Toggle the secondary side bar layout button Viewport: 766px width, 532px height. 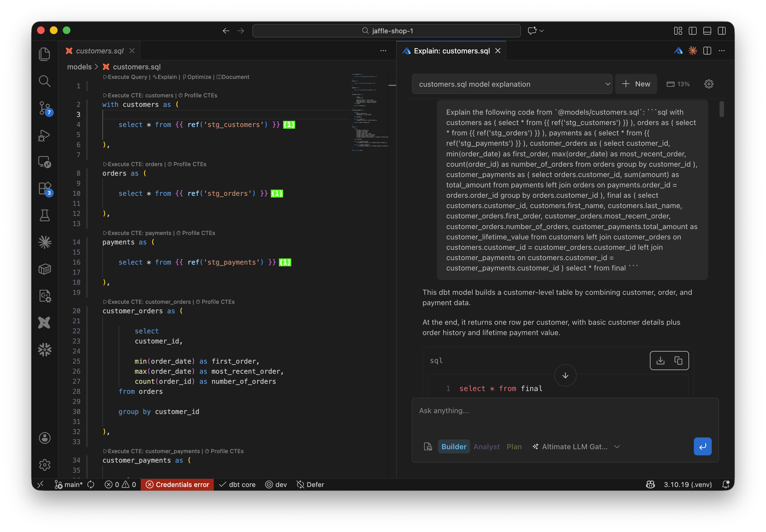coord(722,31)
